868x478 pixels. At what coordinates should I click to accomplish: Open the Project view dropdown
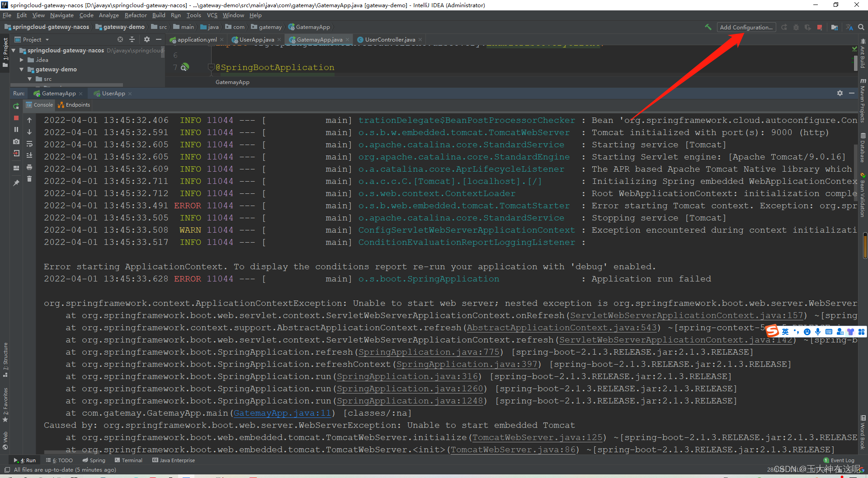click(x=32, y=40)
